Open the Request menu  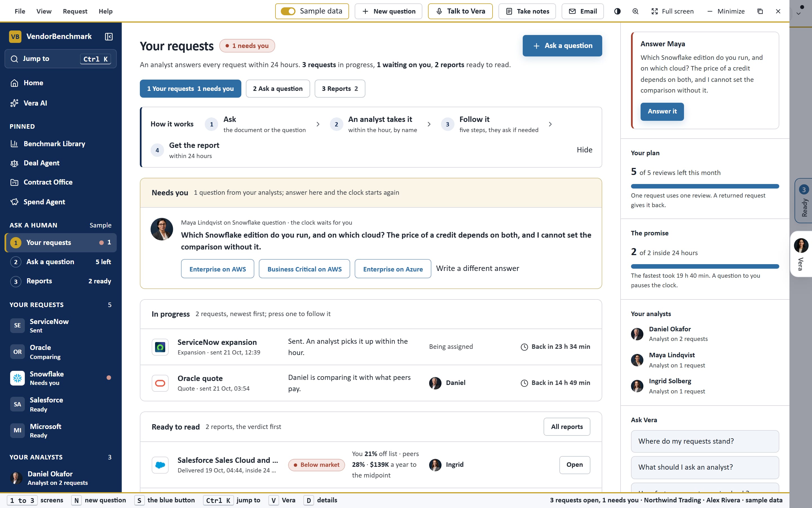pyautogui.click(x=75, y=11)
